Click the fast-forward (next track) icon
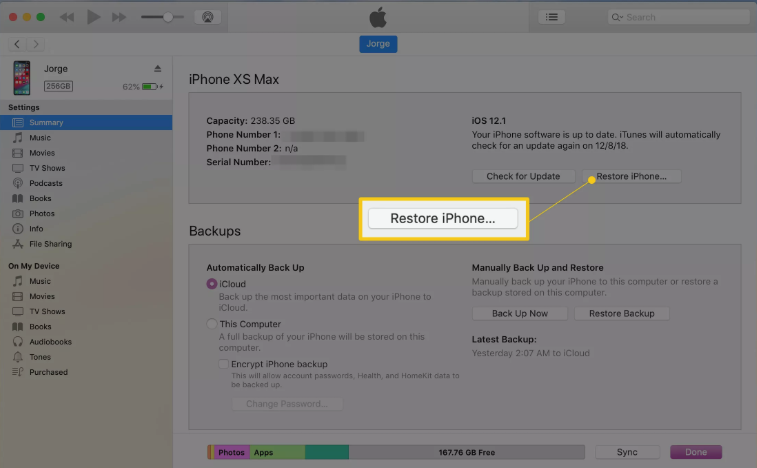757x468 pixels. (x=120, y=17)
